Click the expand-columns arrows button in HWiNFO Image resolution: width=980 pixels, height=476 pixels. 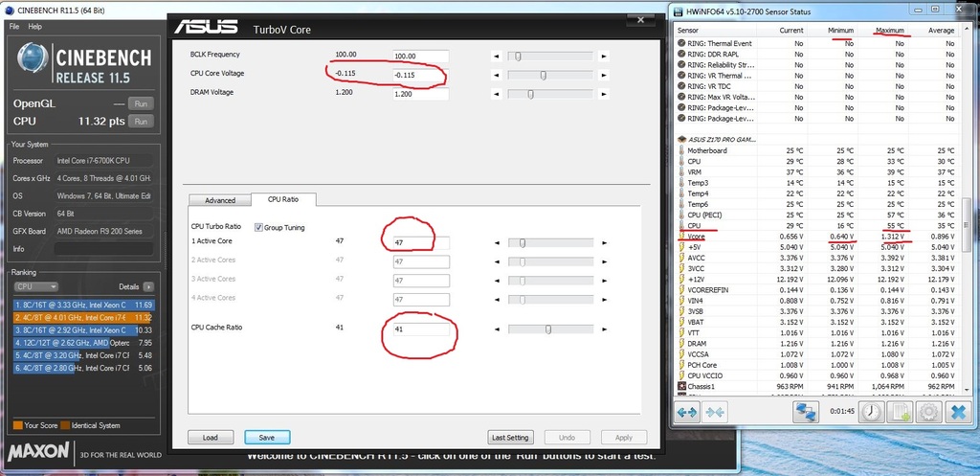point(687,412)
